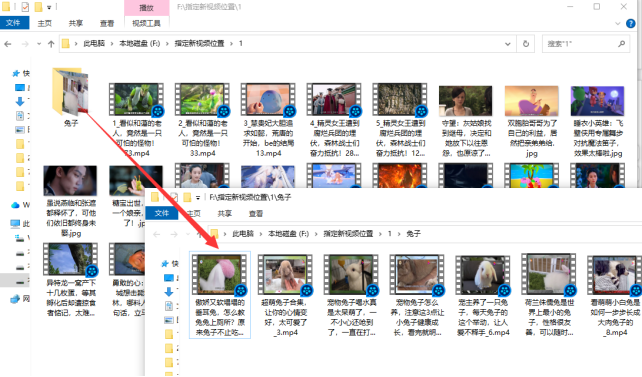642x377 pixels.
Task: Click the Help question mark icon
Action: click(631, 23)
